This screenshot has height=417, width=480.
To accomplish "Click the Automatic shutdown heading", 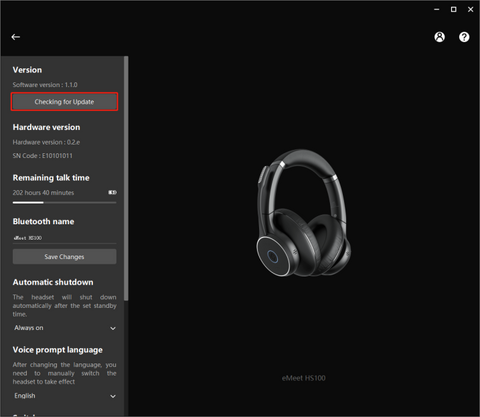I will coord(53,282).
